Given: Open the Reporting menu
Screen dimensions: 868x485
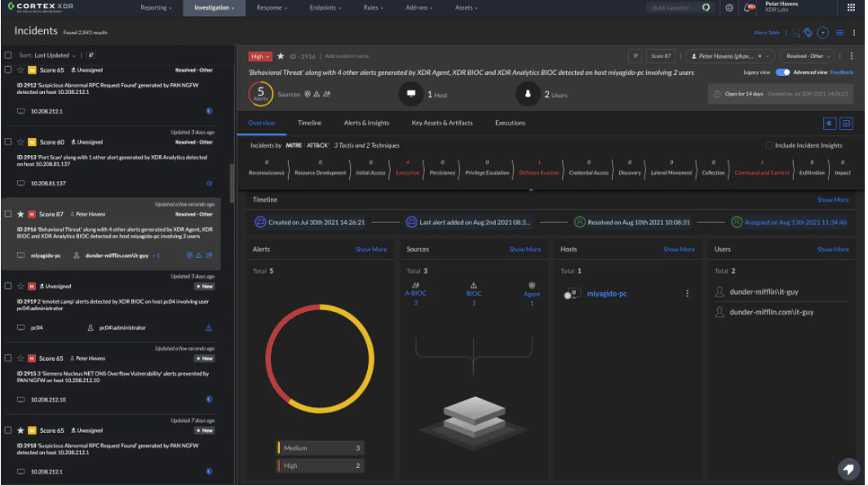Looking at the screenshot, I should (x=156, y=8).
